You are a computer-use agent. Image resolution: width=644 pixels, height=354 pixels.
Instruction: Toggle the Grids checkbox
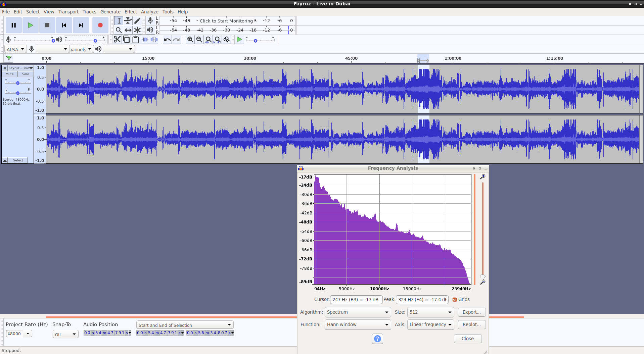455,300
